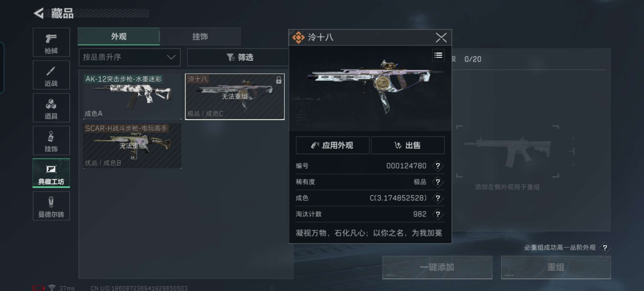The image size is (644, 291).
Task: Switch to the 挂饰 tab
Action: 200,36
